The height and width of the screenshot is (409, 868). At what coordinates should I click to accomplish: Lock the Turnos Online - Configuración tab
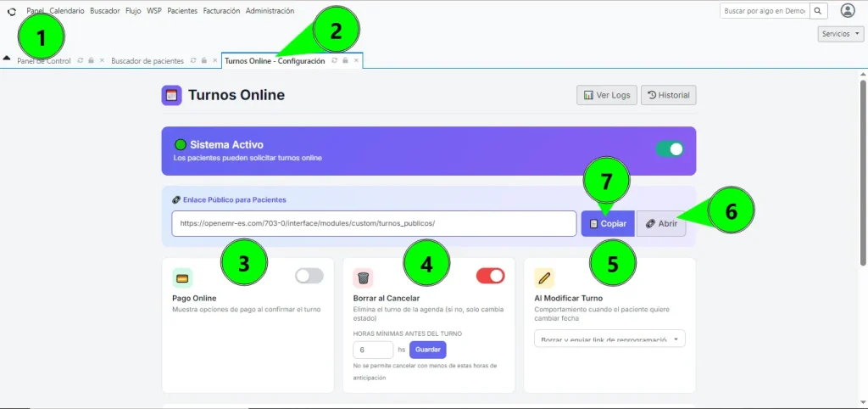click(x=345, y=60)
